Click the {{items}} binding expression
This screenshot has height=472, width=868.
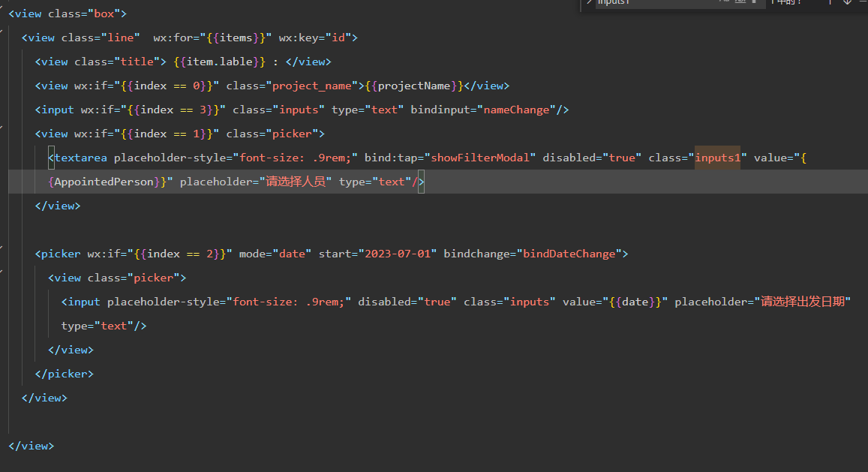pyautogui.click(x=236, y=38)
